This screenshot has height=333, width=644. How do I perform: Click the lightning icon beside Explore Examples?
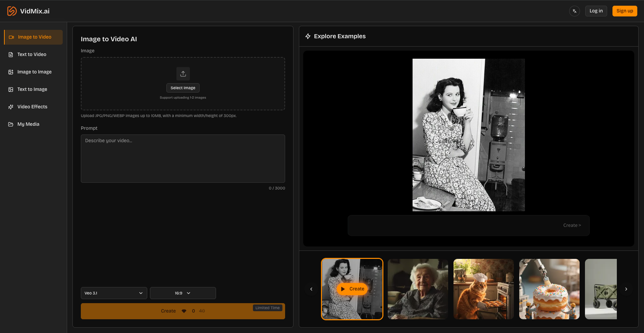coord(308,36)
